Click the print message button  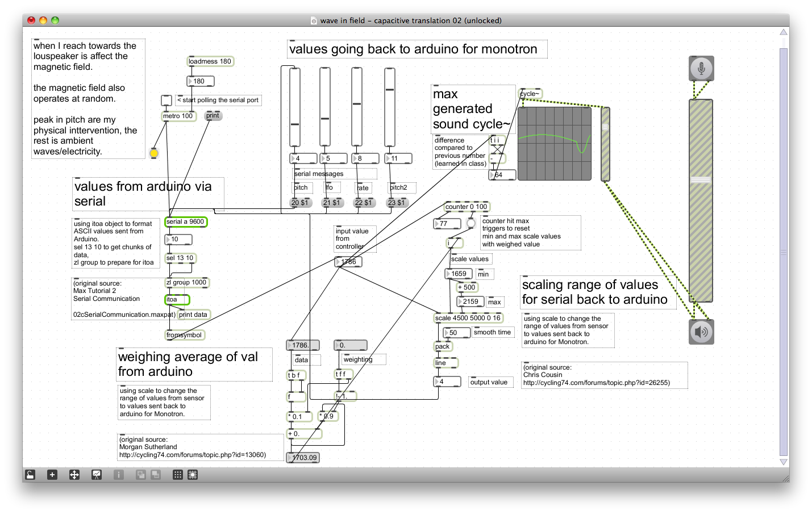(213, 116)
